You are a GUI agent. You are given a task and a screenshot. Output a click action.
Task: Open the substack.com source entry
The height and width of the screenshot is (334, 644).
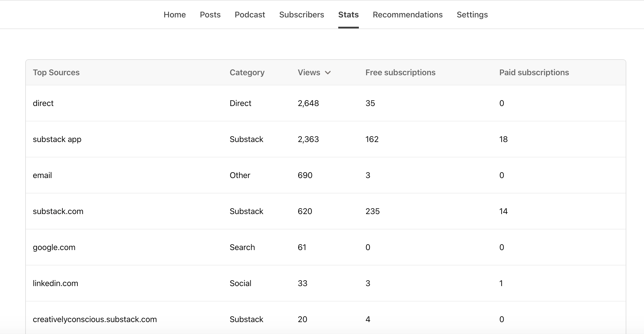click(x=58, y=211)
